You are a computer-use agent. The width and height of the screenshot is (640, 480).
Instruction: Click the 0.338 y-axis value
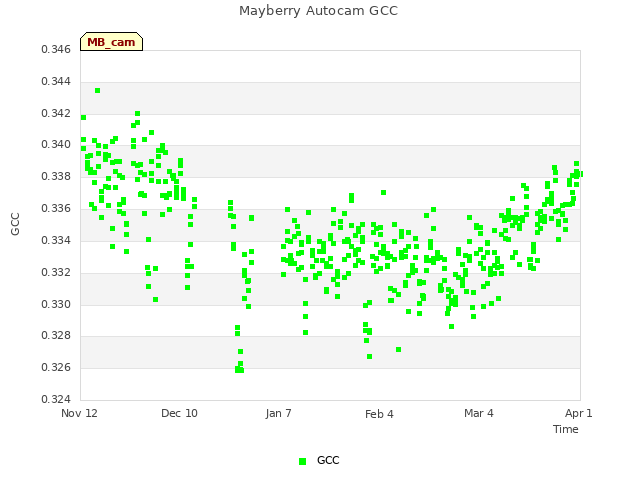[x=56, y=176]
